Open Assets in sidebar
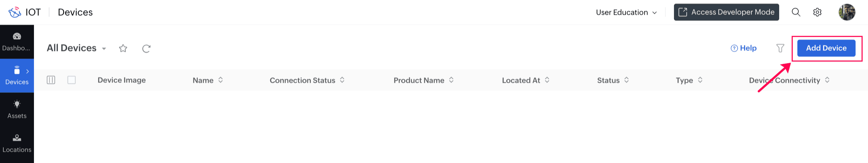Screen dimensions: 868x163 (17, 109)
